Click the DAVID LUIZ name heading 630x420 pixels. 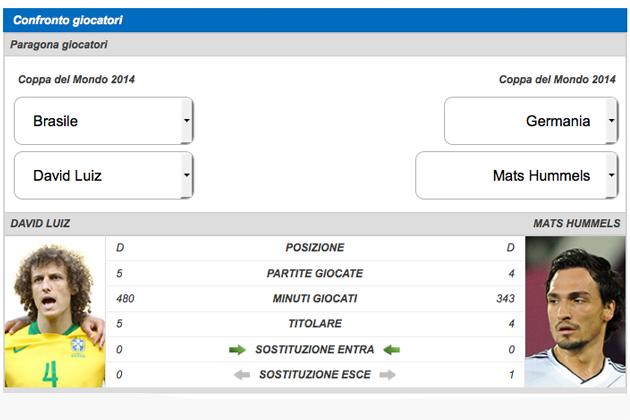[x=40, y=224]
